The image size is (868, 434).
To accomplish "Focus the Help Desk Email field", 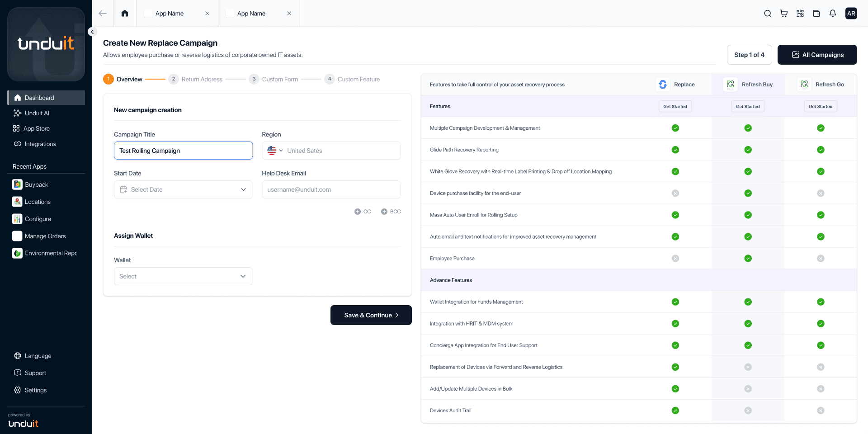I will (331, 189).
